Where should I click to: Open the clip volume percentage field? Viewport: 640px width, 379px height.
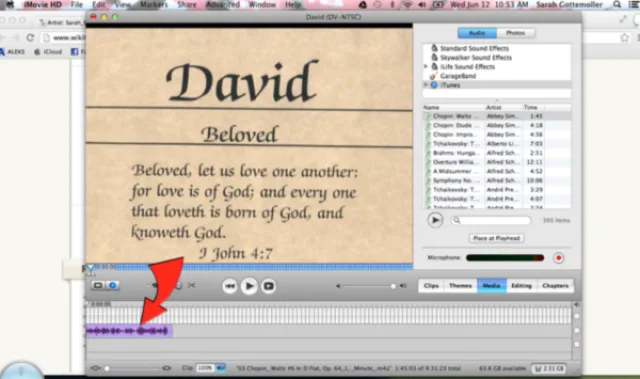(205, 368)
